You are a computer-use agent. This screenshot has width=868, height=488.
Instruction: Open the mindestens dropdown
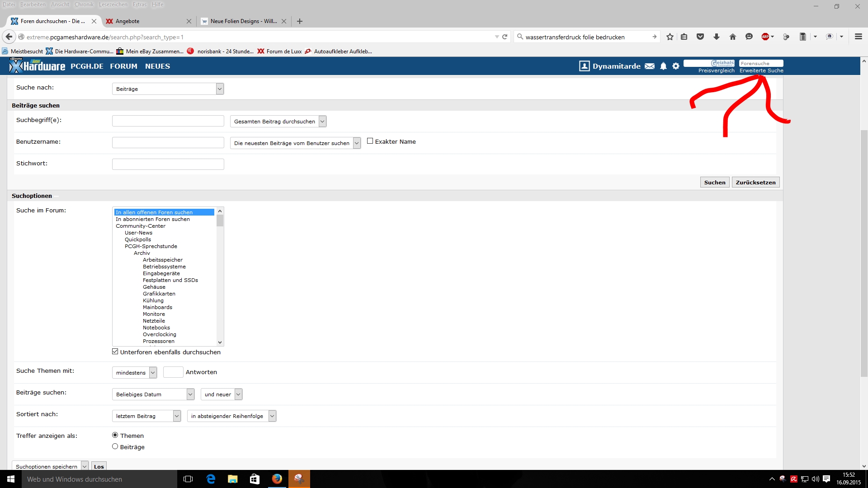pyautogui.click(x=134, y=373)
